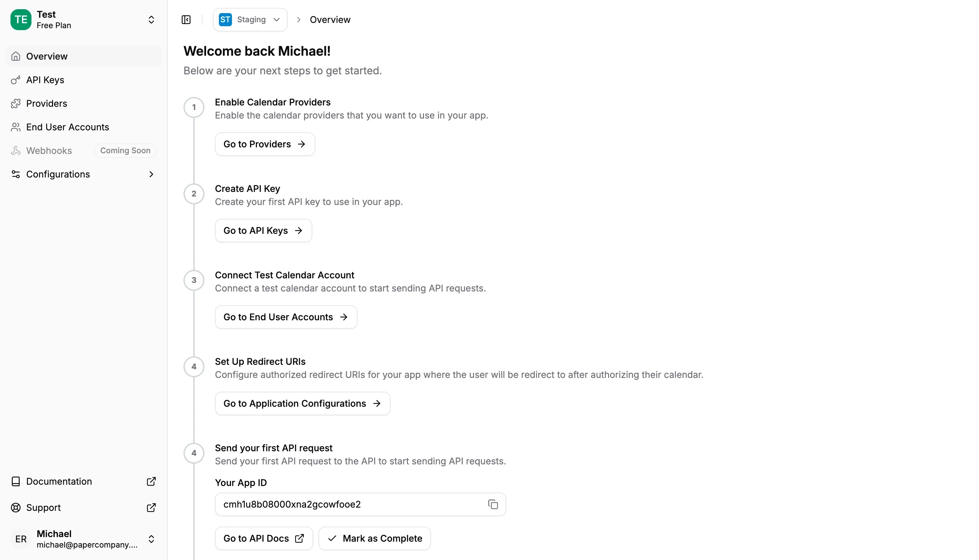Click the API Keys key icon

pos(16,80)
